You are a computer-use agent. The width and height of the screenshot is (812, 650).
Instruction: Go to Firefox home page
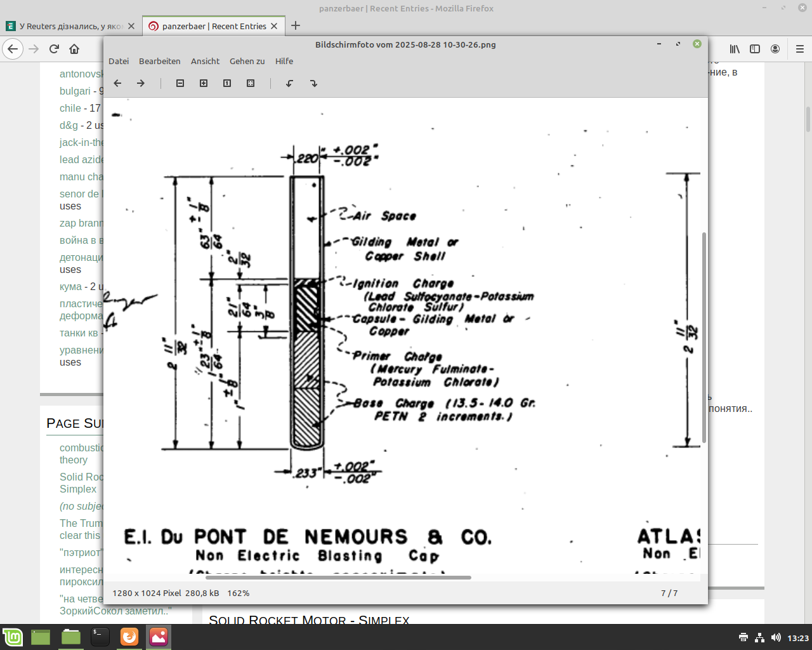[x=74, y=49]
